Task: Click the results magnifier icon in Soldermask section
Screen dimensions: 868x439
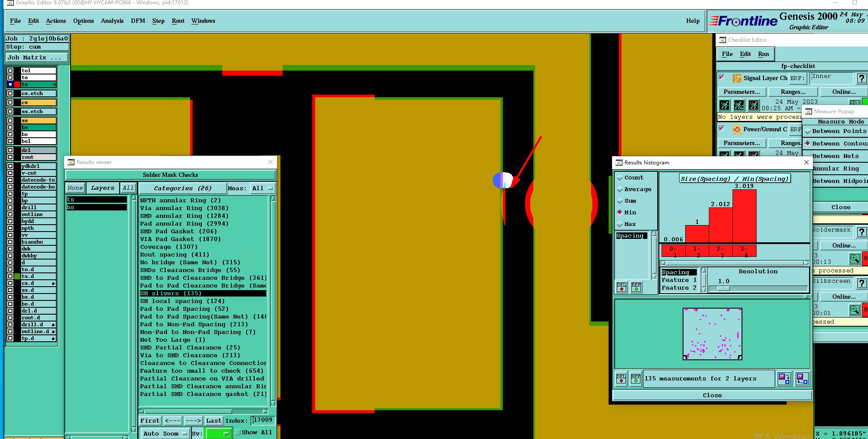Action: pyautogui.click(x=854, y=258)
